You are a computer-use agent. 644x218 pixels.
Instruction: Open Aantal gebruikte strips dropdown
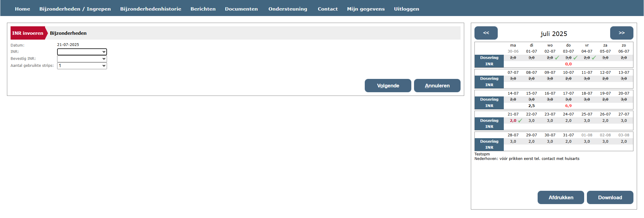click(82, 66)
